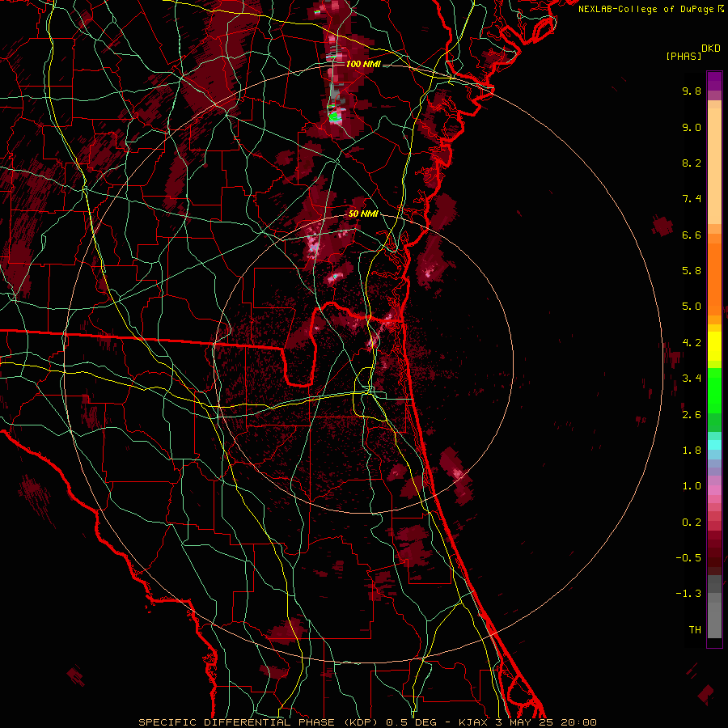The height and width of the screenshot is (728, 728).
Task: Pick the bright green segment of color scale
Action: (714, 391)
